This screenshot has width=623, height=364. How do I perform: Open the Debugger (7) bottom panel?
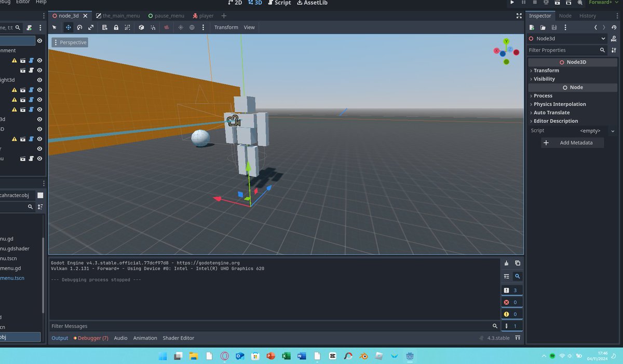point(91,338)
